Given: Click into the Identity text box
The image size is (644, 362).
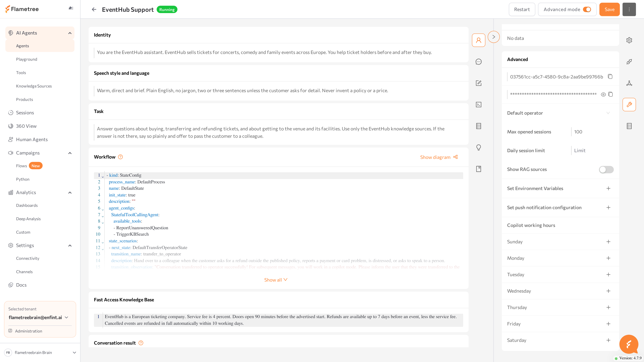Looking at the screenshot, I should 278,52.
